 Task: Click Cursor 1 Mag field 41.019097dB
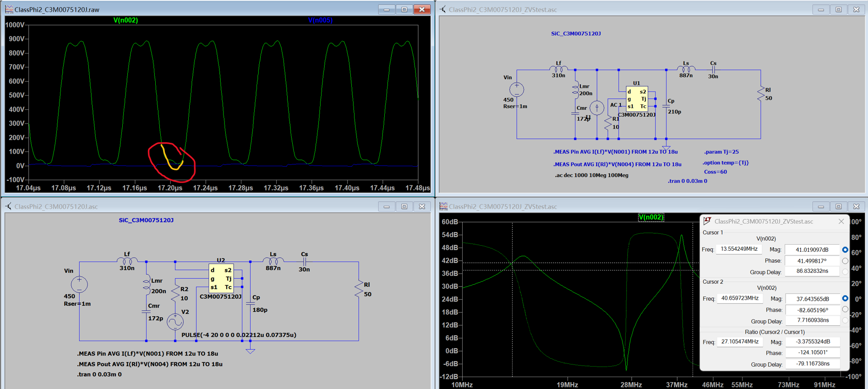point(812,250)
